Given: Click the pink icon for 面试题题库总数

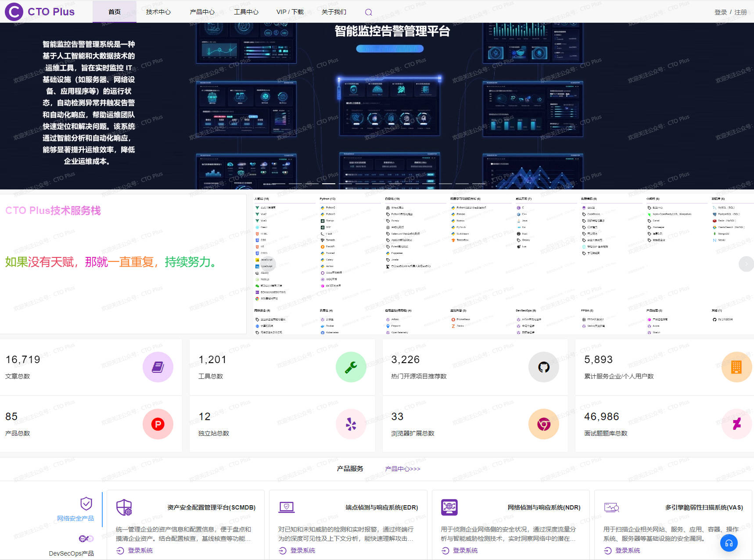Looking at the screenshot, I should (736, 424).
